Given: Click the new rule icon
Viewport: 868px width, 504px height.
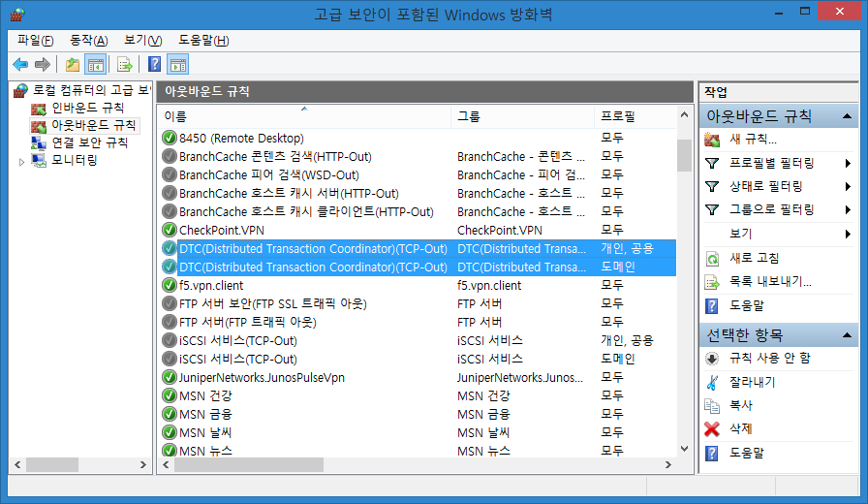Looking at the screenshot, I should 712,140.
